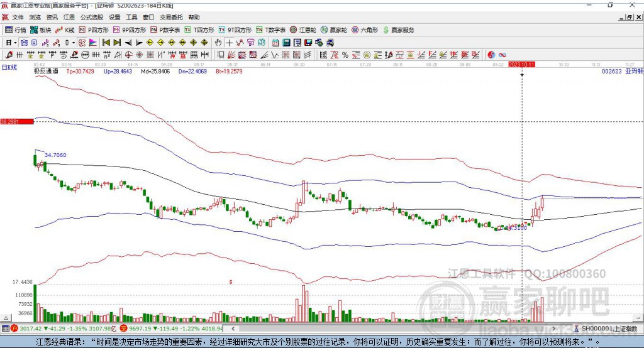Click the 34.7060 high price annotation
The width and height of the screenshot is (644, 348).
(x=55, y=155)
